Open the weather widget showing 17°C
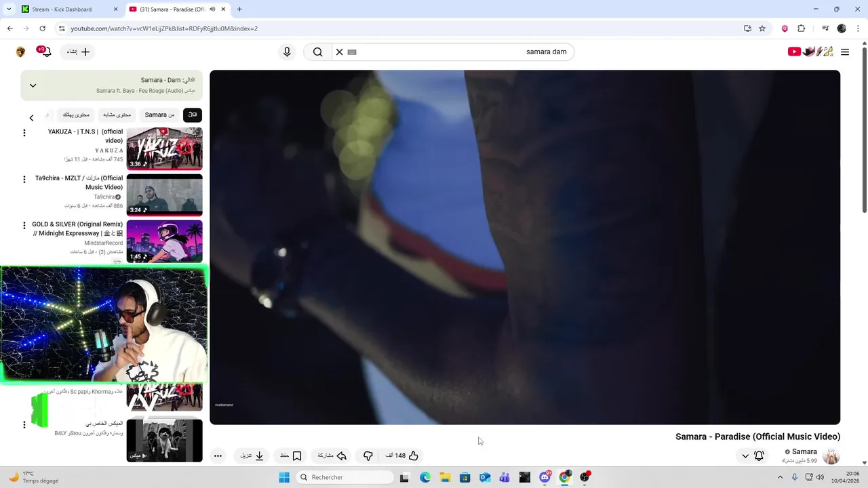This screenshot has height=488, width=868. 33,477
